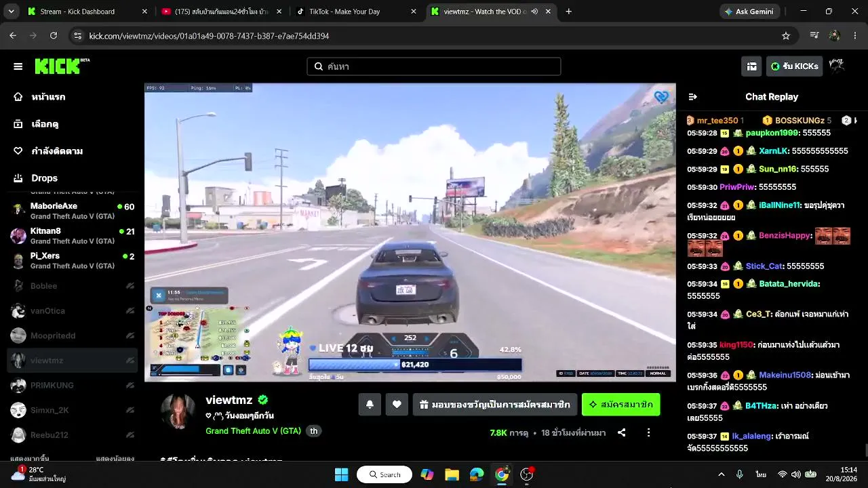Screen dimensions: 868x488
Task: Click the green Subscribe button
Action: (x=620, y=405)
